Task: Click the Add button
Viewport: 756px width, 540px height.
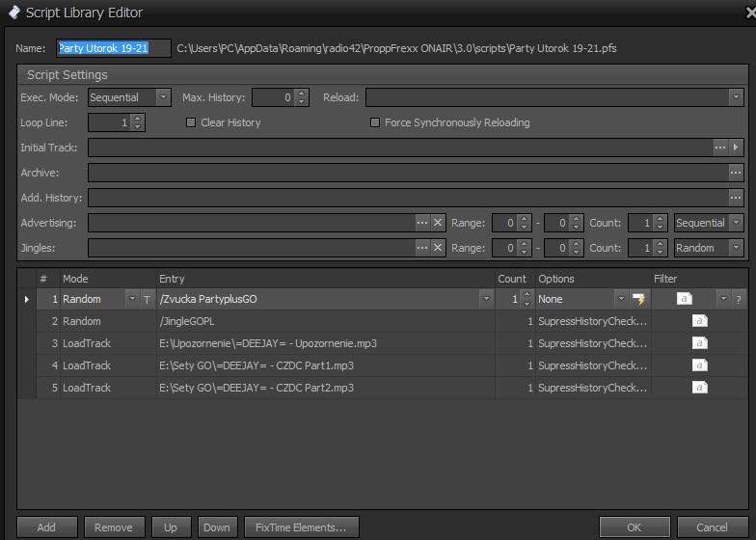Action: pyautogui.click(x=46, y=527)
